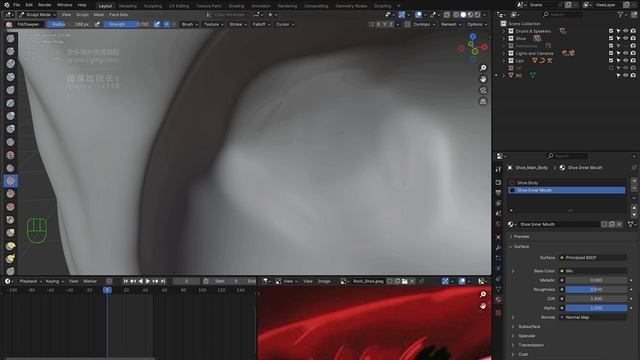Collapse the Surface material panel
The height and width of the screenshot is (360, 640).
point(511,247)
